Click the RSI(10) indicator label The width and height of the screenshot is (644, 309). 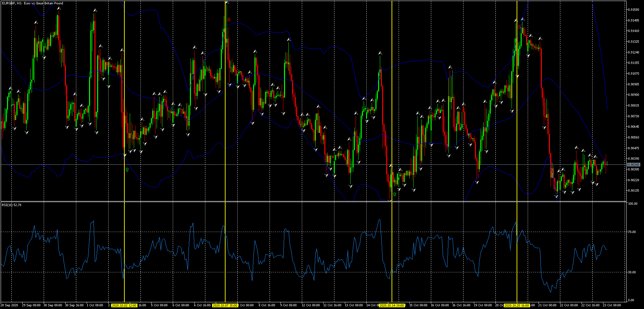11,205
